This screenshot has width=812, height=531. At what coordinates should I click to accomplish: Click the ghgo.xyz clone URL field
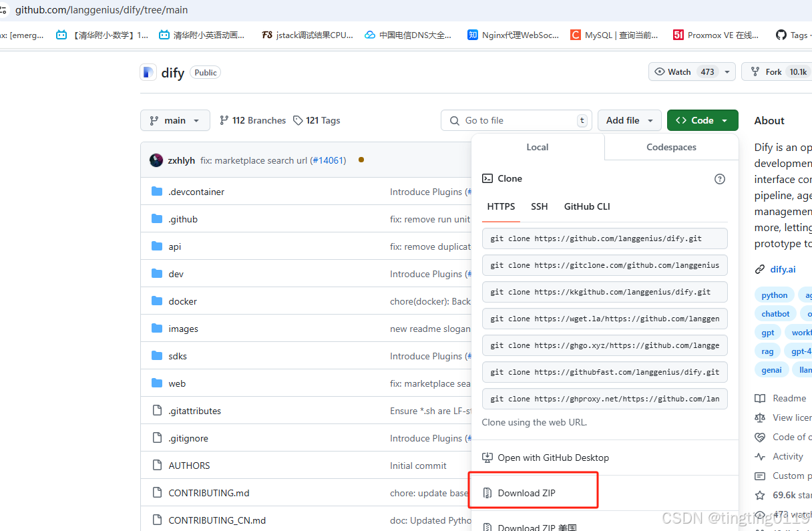click(605, 345)
